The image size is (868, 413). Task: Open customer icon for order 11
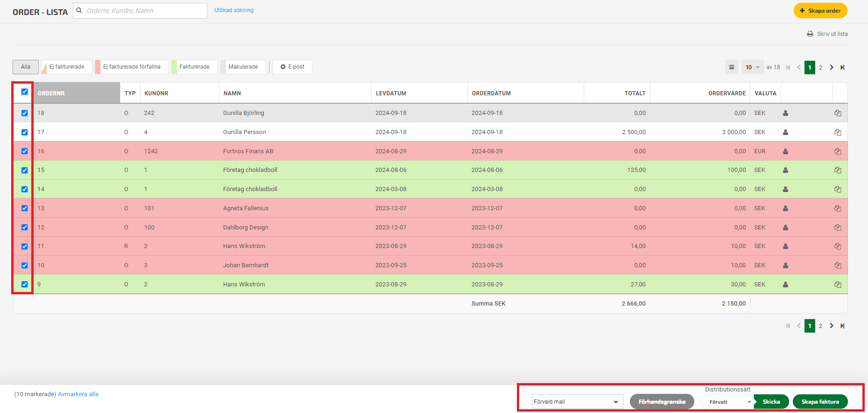click(x=785, y=246)
